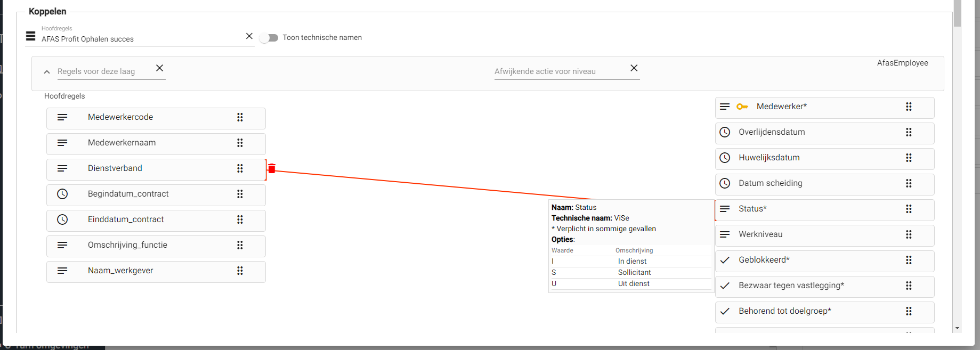The image size is (980, 350).
Task: Click drag handle of Naam_werkgever field
Action: (x=240, y=271)
